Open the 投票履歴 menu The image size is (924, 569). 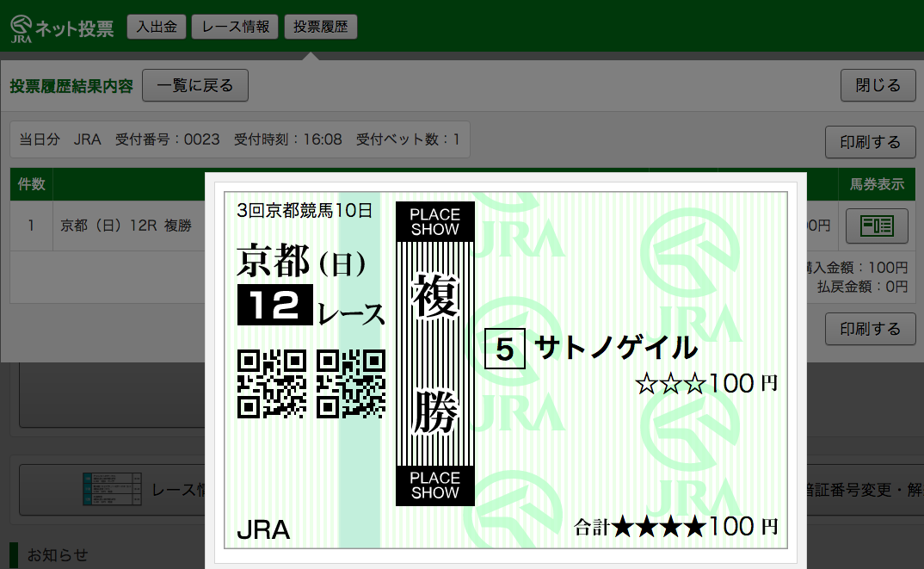pyautogui.click(x=321, y=28)
